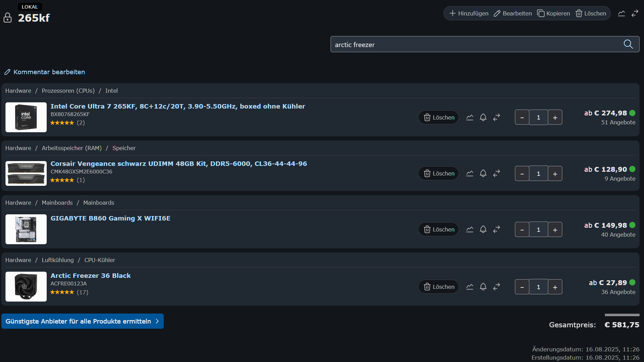Viewport: 644px width, 362px height.
Task: Increase quantity of Arctic Freezer 36 Black
Action: coord(555,287)
